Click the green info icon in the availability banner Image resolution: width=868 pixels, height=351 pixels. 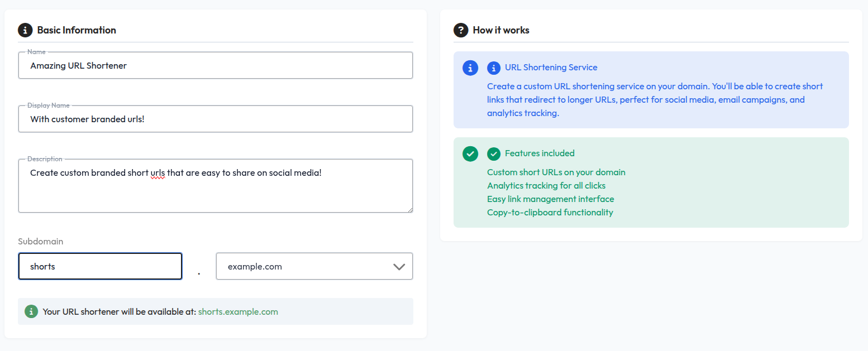click(31, 311)
